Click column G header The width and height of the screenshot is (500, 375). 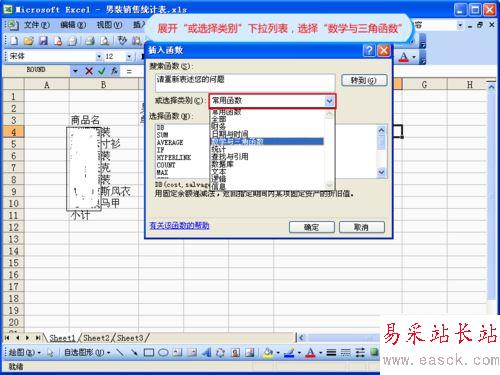(424, 85)
